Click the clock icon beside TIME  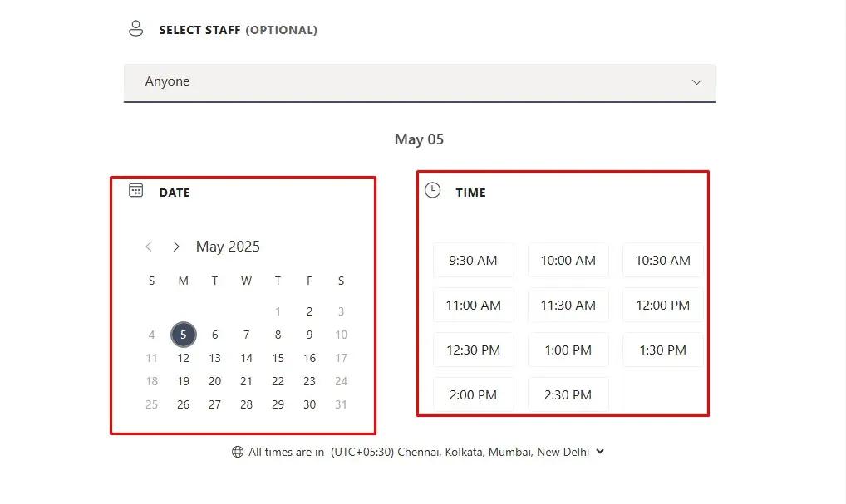(x=432, y=191)
